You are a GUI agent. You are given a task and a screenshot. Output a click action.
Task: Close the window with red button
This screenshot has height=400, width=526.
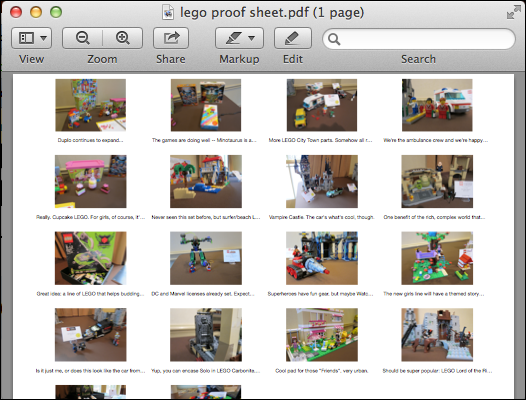16,12
